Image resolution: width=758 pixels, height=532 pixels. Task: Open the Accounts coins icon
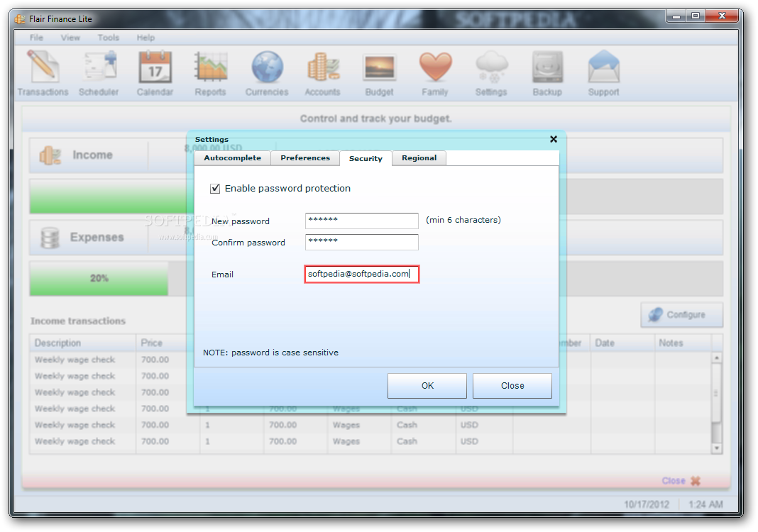(x=322, y=74)
